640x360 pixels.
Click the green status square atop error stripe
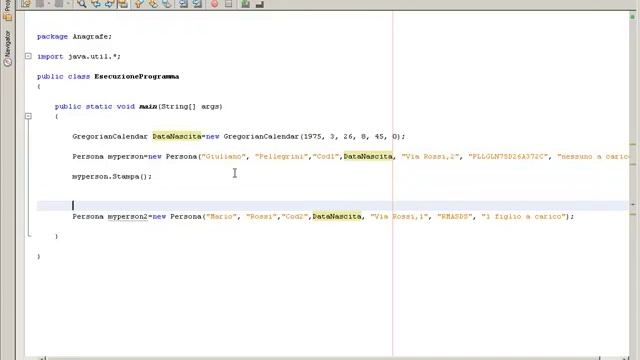[633, 17]
